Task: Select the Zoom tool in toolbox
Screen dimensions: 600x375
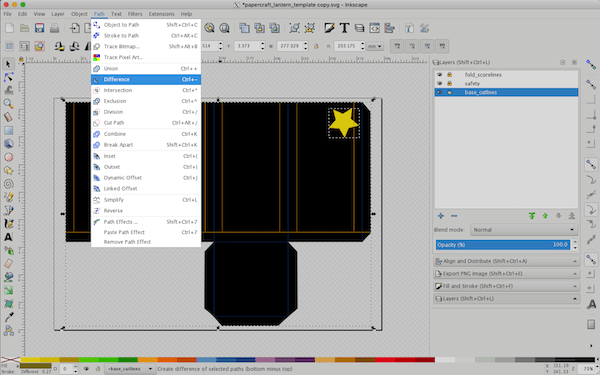Action: 8,103
